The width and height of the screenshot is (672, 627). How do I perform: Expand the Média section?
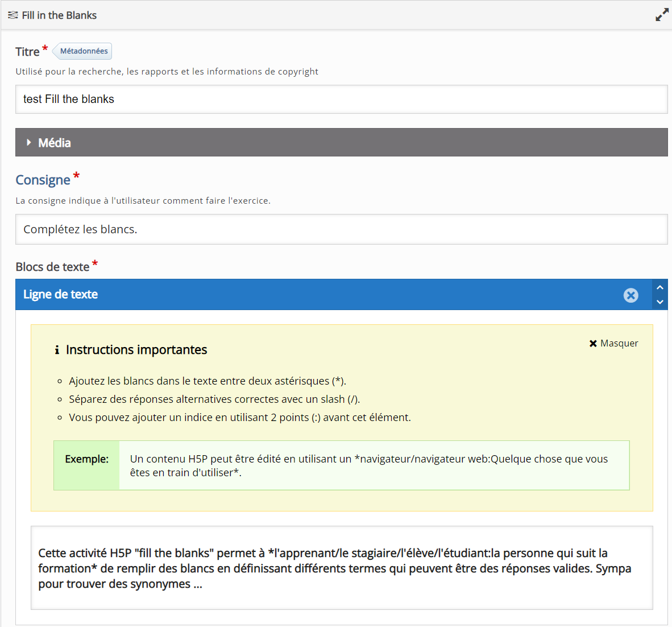[x=342, y=142]
